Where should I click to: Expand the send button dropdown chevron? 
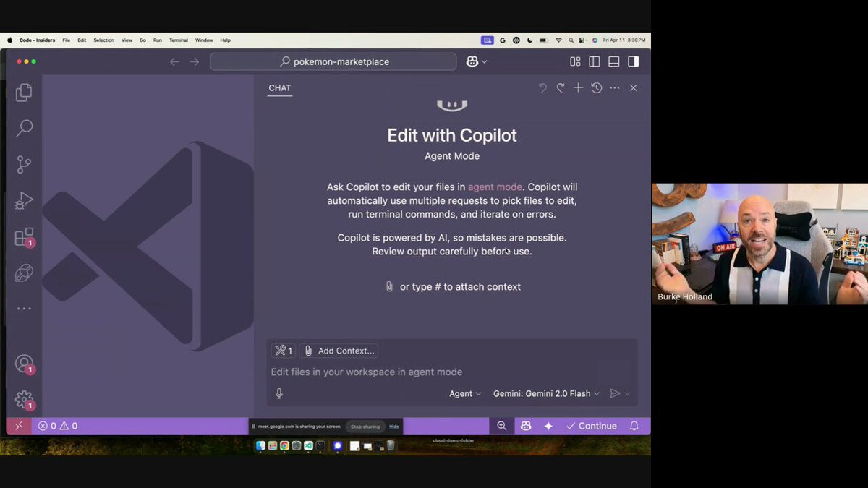tap(627, 393)
